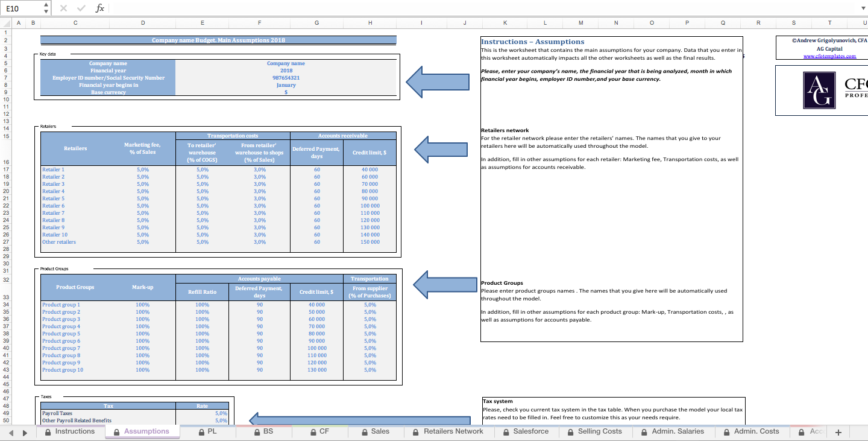Add a new sheet with plus button
The width and height of the screenshot is (868, 441).
[x=838, y=432]
